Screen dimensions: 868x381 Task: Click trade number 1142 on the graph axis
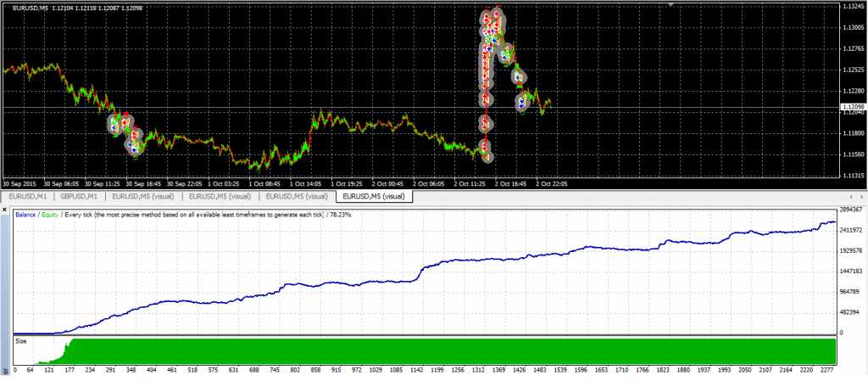point(416,371)
